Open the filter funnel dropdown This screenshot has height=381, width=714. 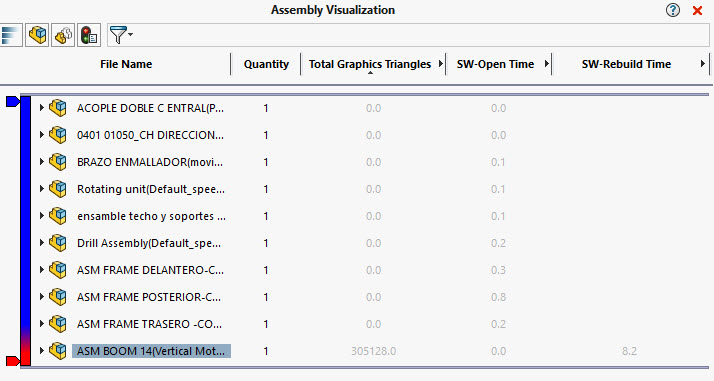(121, 35)
